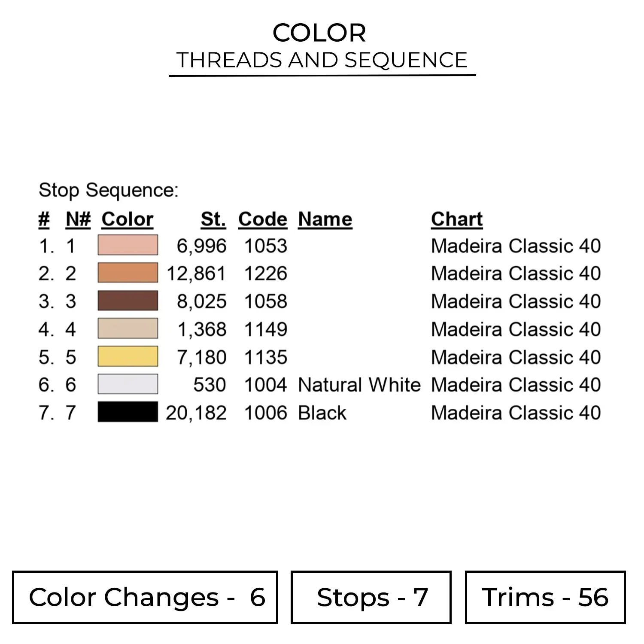Select the yellow swatch for code 1135
Viewport: 644px width, 644px height.
coord(128,357)
